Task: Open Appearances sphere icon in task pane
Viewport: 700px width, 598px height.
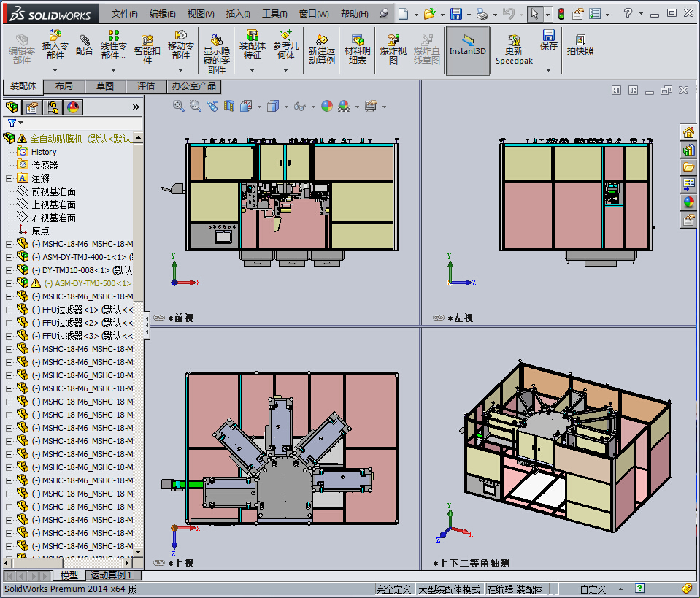Action: tap(689, 202)
